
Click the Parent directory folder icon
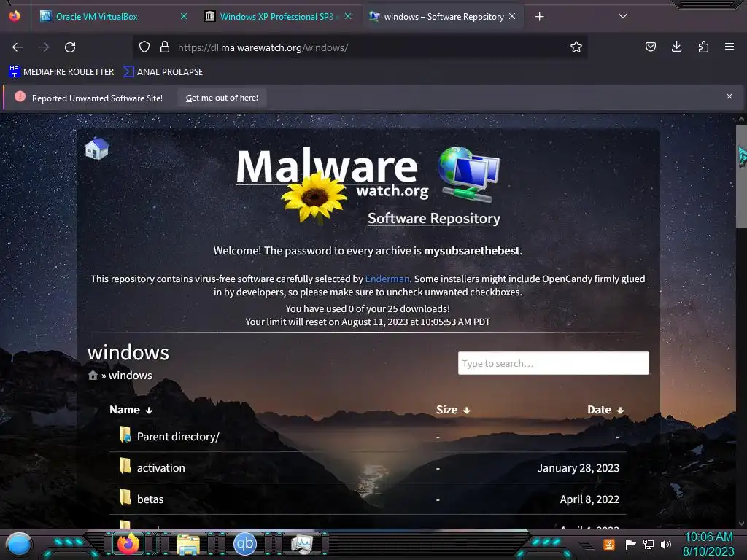[x=125, y=435]
